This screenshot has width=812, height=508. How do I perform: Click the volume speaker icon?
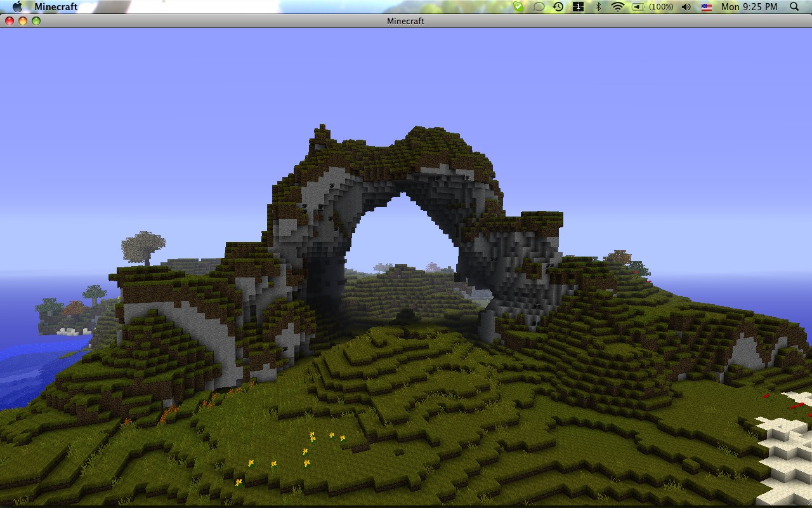coord(686,7)
